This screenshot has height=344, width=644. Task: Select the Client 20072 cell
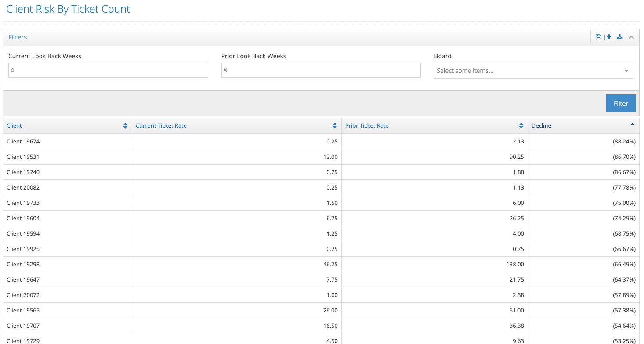tap(67, 295)
